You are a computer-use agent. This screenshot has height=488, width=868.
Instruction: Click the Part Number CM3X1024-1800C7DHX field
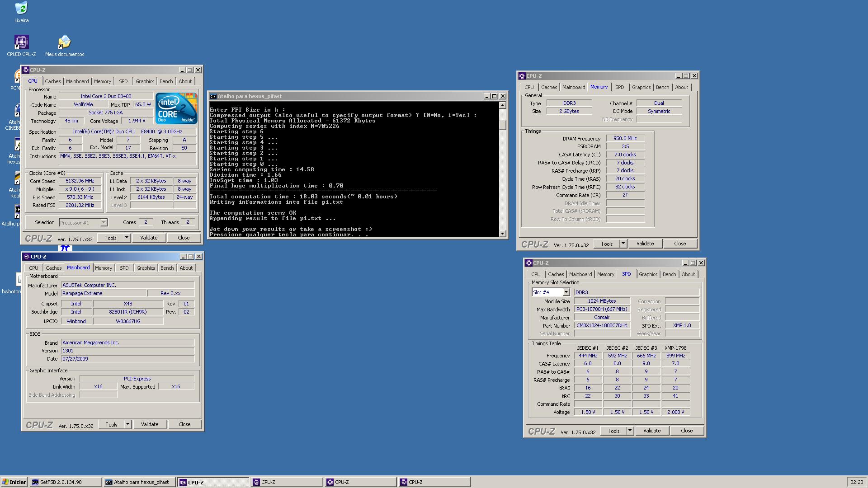[602, 325]
